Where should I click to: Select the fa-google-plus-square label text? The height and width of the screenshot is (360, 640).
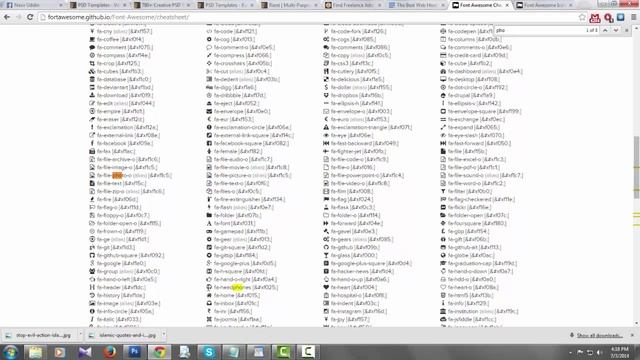(x=358, y=263)
